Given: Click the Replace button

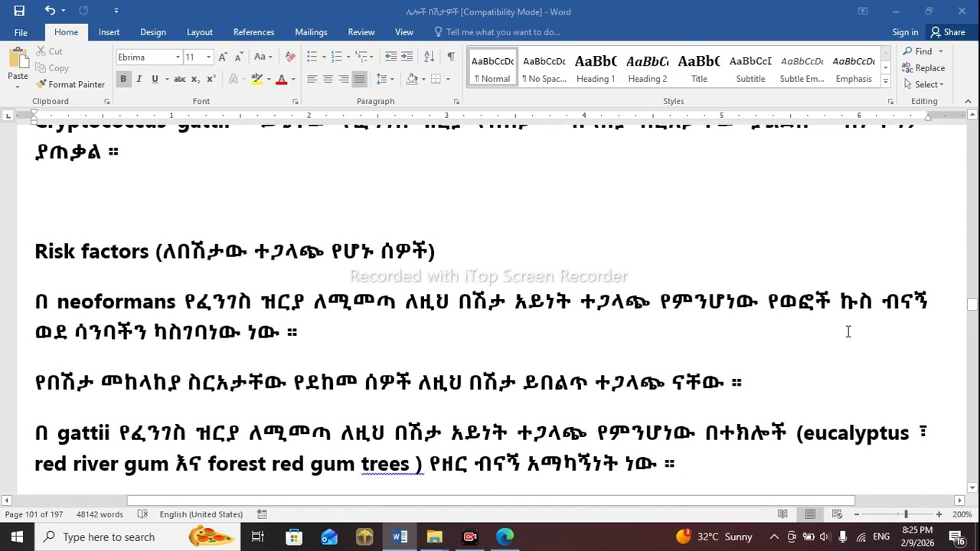Looking at the screenshot, I should pyautogui.click(x=923, y=68).
